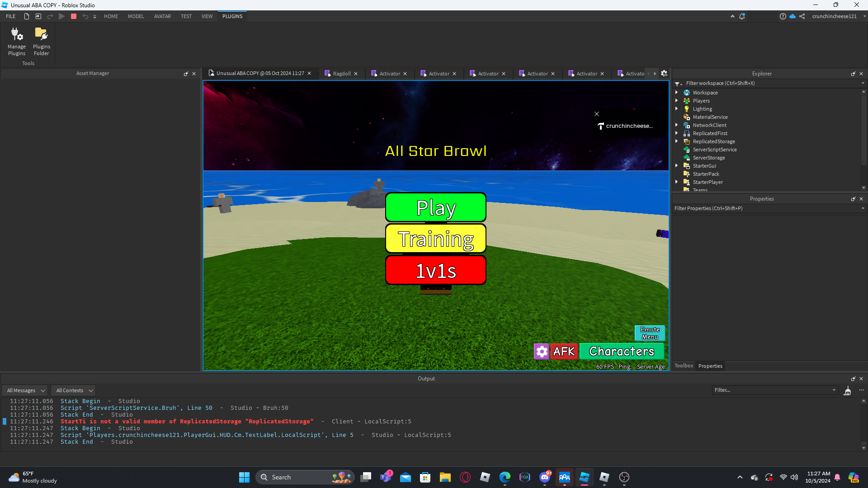Open the notifications bell in title toolbar
Viewport: 868px width, 488px height.
pos(742,16)
